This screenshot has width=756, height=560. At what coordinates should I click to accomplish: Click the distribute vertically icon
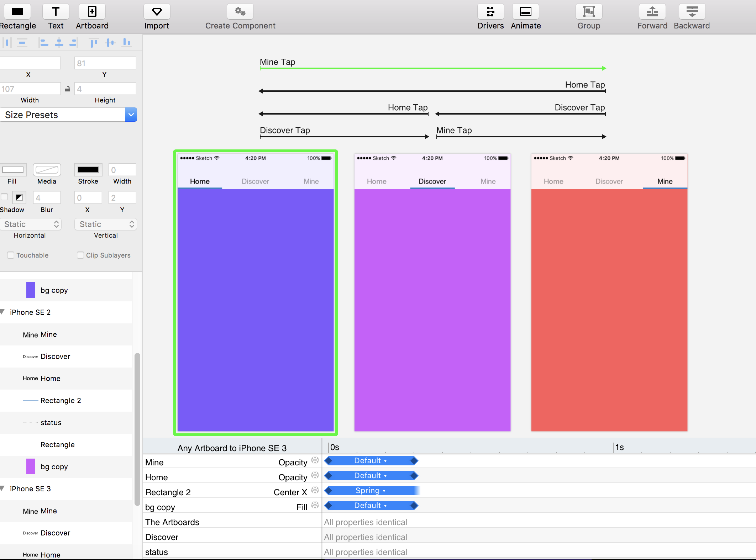pos(22,43)
